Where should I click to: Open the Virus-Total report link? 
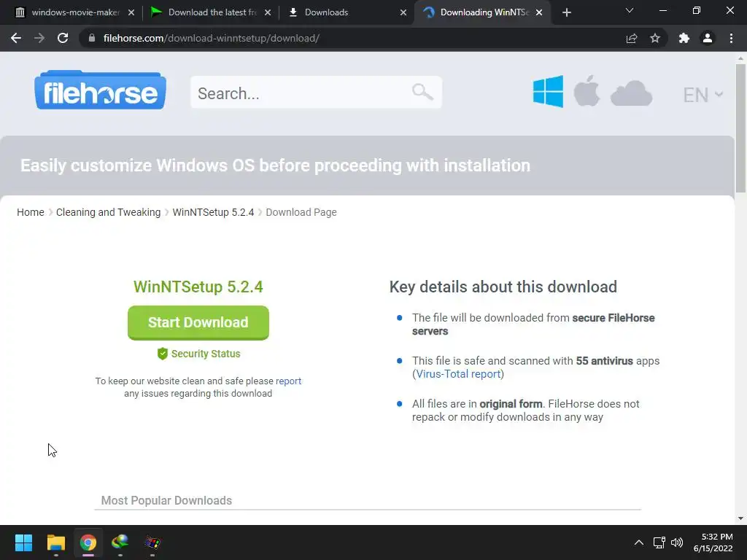pos(458,374)
